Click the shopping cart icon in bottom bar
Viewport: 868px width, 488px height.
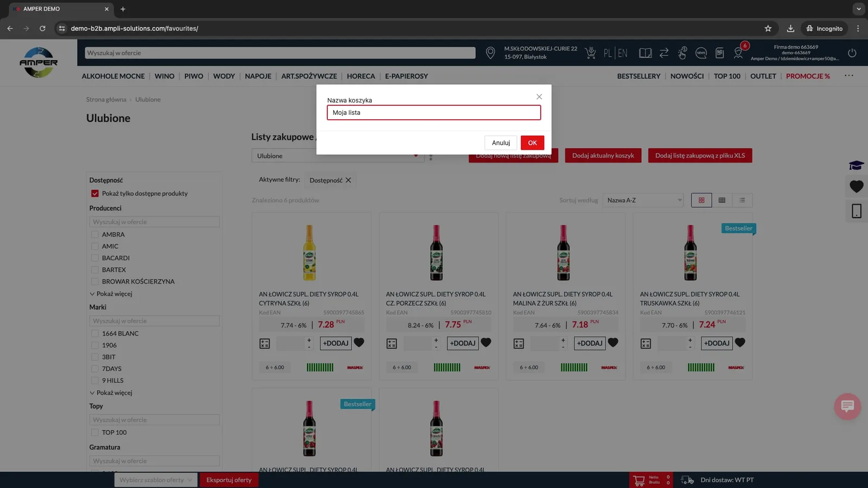(x=639, y=480)
